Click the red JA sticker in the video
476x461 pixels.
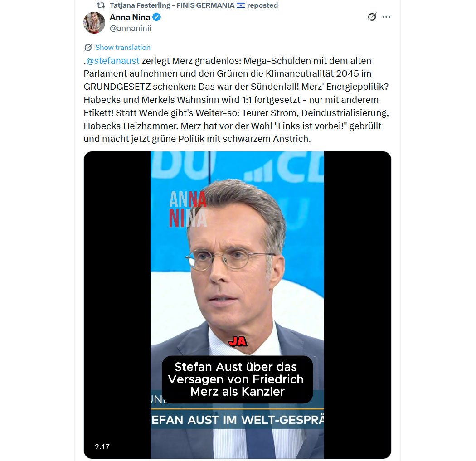[x=238, y=342]
